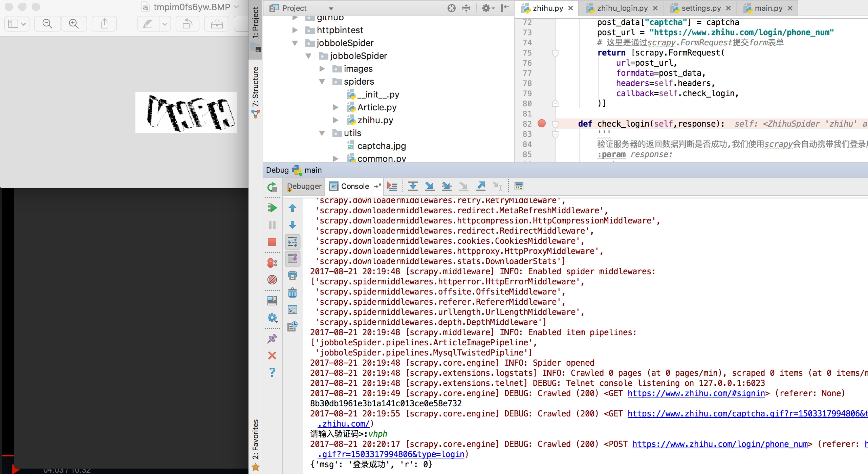Image resolution: width=868 pixels, height=474 pixels.
Task: Click Evaluate Expression calculator icon
Action: pyautogui.click(x=519, y=186)
